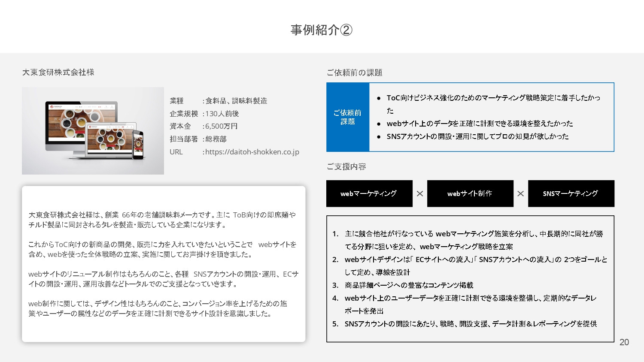
Task: Select the 事例紹介② slide title
Action: pyautogui.click(x=321, y=30)
